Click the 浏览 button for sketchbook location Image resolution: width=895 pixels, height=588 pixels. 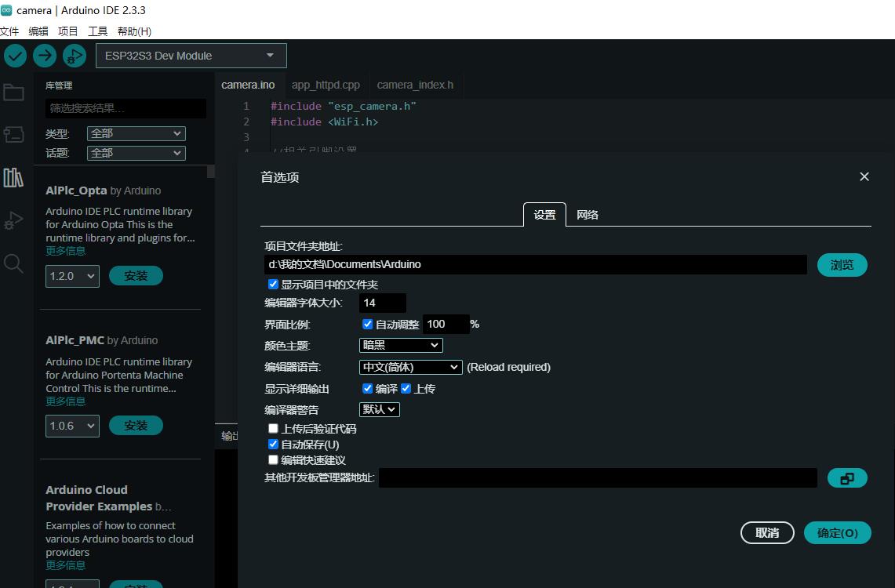(842, 265)
